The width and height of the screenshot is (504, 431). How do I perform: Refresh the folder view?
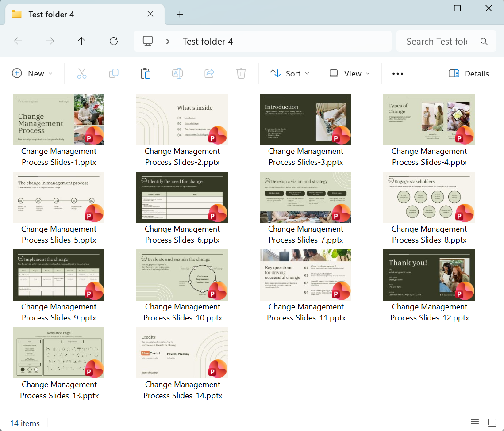114,41
